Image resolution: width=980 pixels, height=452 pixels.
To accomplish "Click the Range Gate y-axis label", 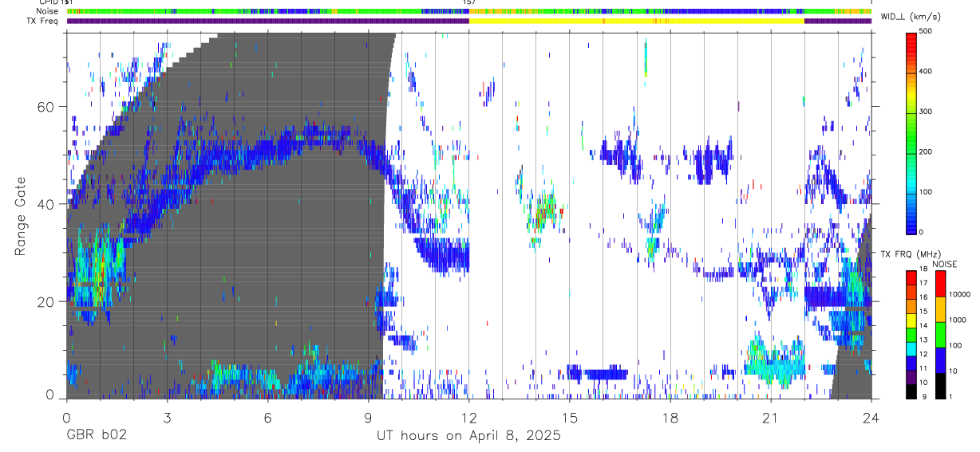I will (22, 217).
